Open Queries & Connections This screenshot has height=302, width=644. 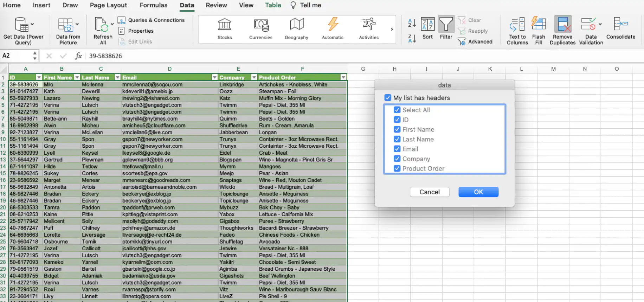point(151,20)
